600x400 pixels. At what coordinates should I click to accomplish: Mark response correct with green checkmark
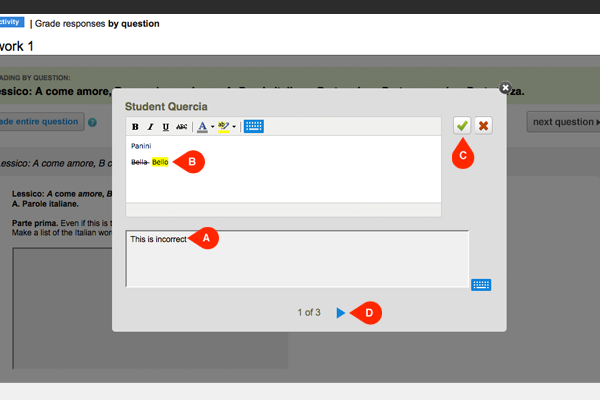point(462,126)
